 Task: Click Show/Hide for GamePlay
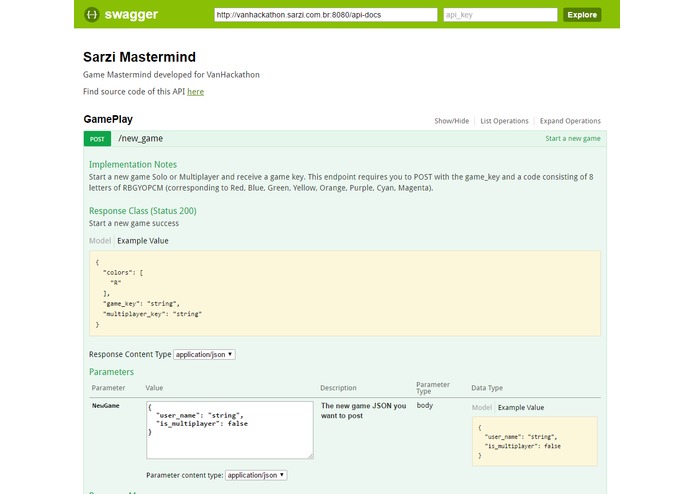[x=451, y=121]
